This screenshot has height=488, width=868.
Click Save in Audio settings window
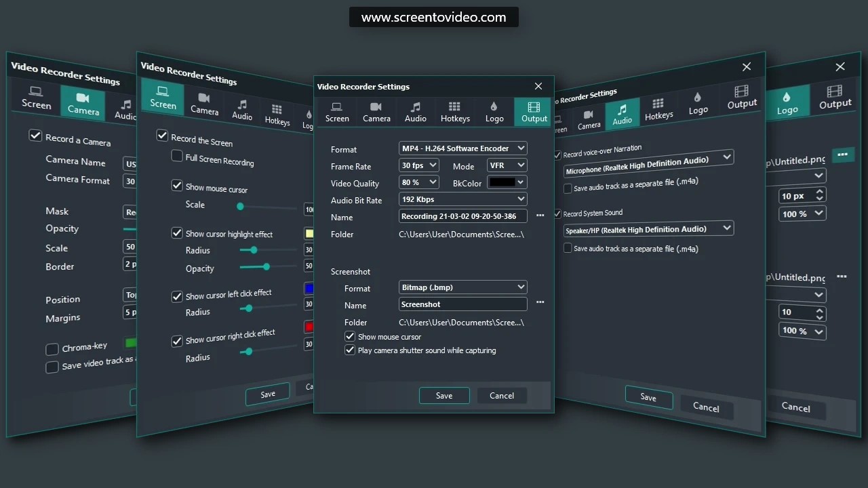point(648,397)
